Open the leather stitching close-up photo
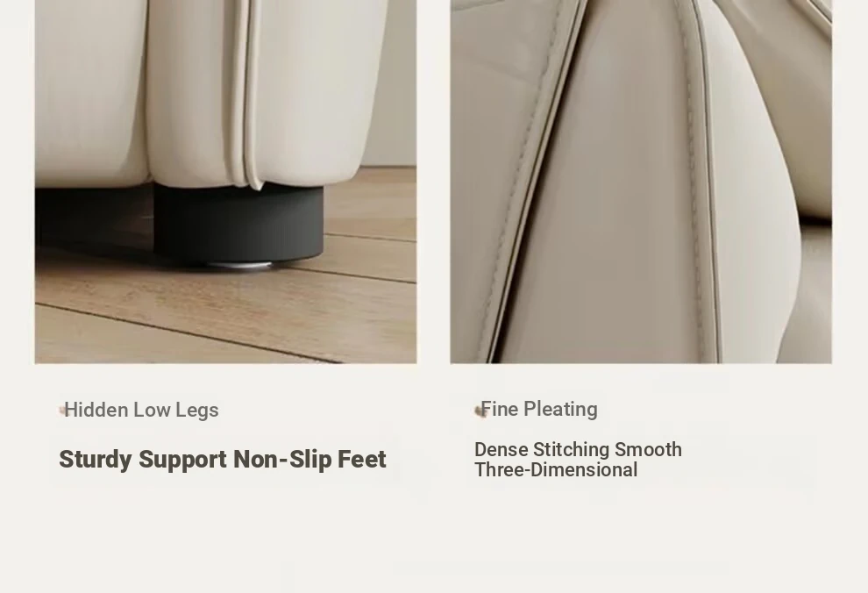 641,182
